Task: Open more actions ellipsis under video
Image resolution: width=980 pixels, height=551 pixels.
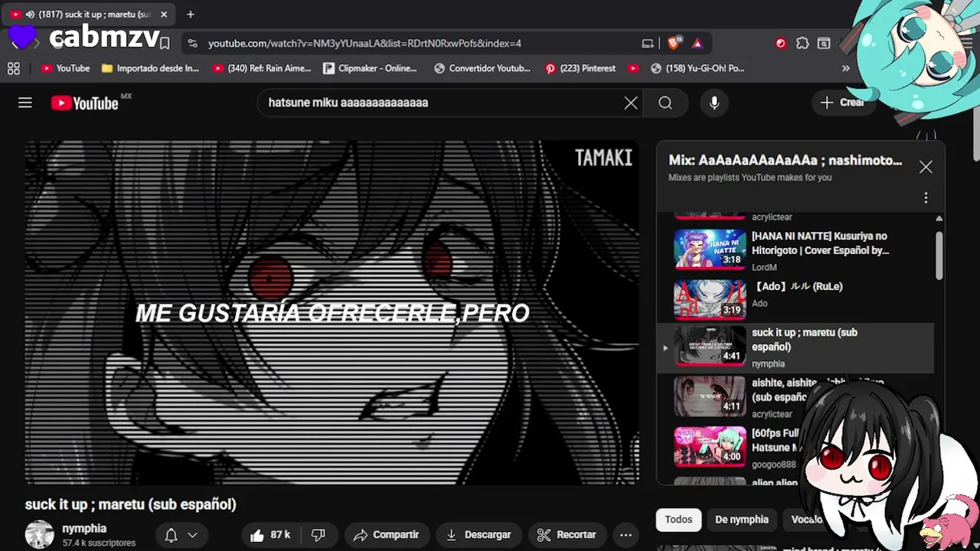Action: [x=626, y=535]
